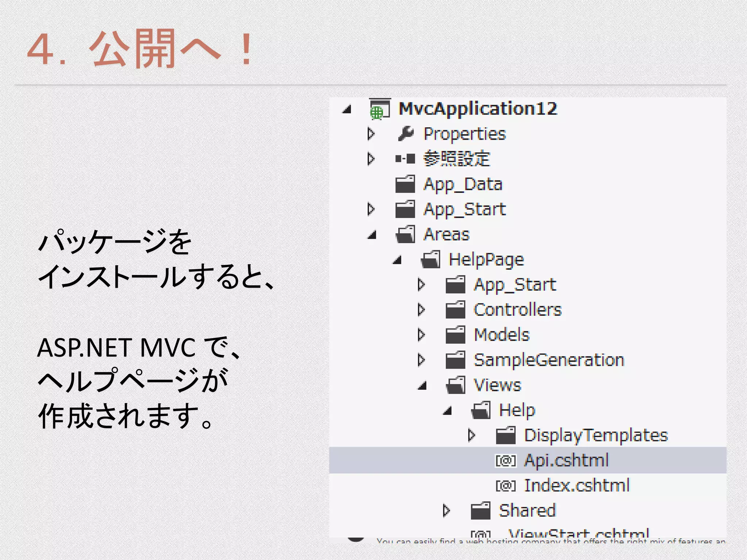The width and height of the screenshot is (747, 560).
Task: Select the SampleGeneration folder label
Action: click(549, 361)
